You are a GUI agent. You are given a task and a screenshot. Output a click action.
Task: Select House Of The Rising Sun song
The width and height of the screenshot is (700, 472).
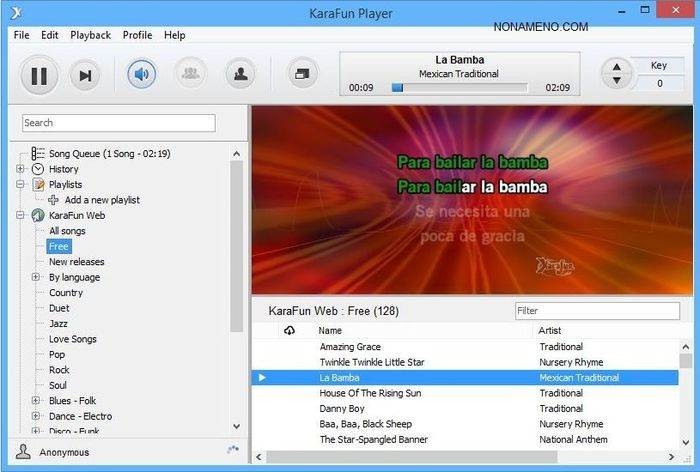pos(369,393)
